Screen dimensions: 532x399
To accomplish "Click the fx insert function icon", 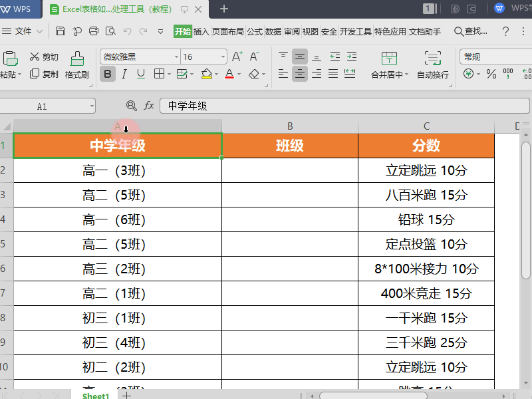I will pos(149,106).
